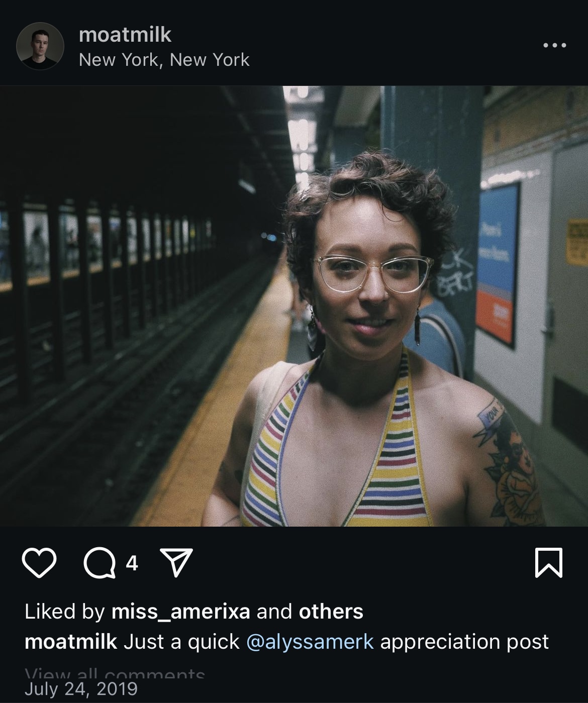Click caption text 'appreciation post'

(464, 642)
